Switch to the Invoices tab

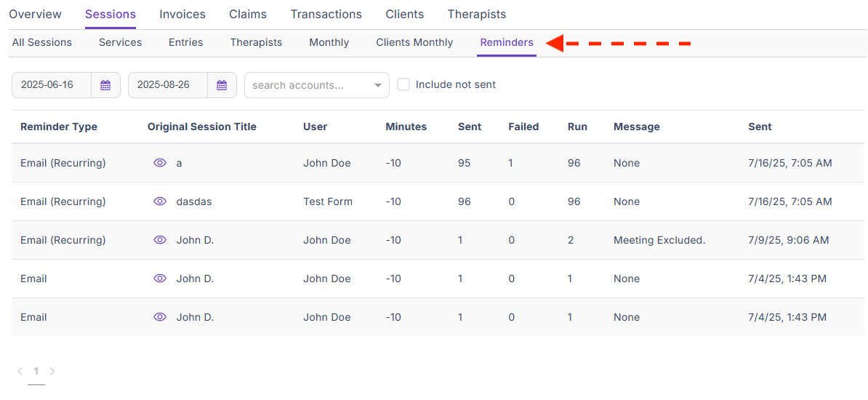[182, 15]
